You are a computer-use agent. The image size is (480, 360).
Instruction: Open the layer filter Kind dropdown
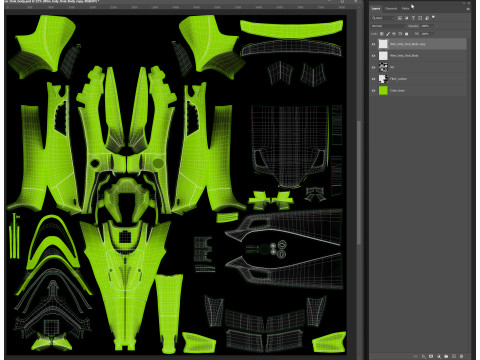tap(383, 18)
